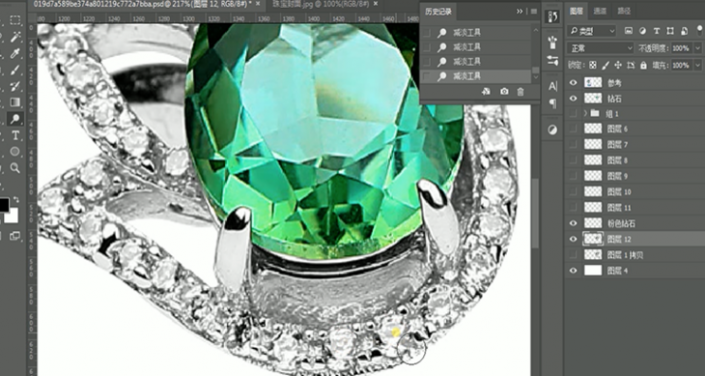Viewport: 705px width, 376px height.
Task: Filter layers by smart objects
Action: (x=684, y=31)
